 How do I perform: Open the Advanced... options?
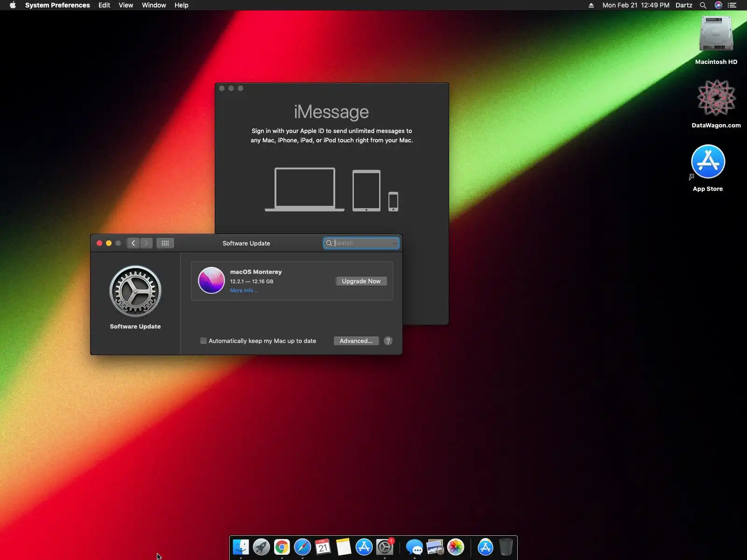point(356,341)
